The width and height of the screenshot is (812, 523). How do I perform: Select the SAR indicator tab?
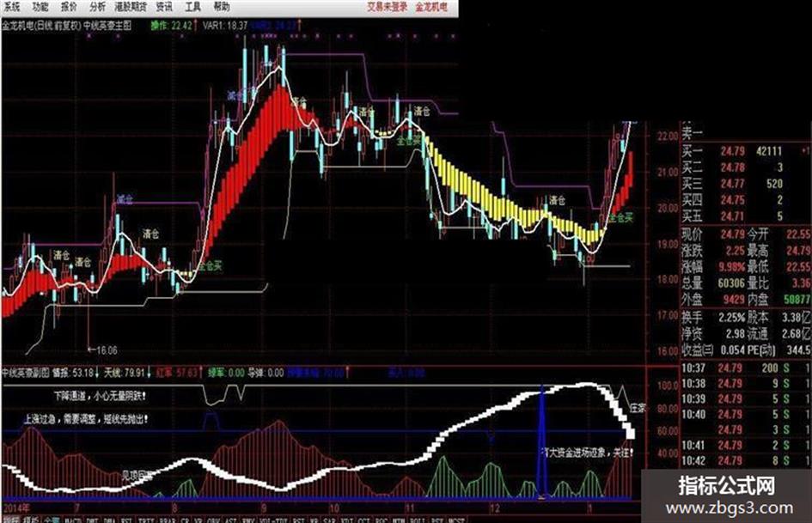[329, 520]
